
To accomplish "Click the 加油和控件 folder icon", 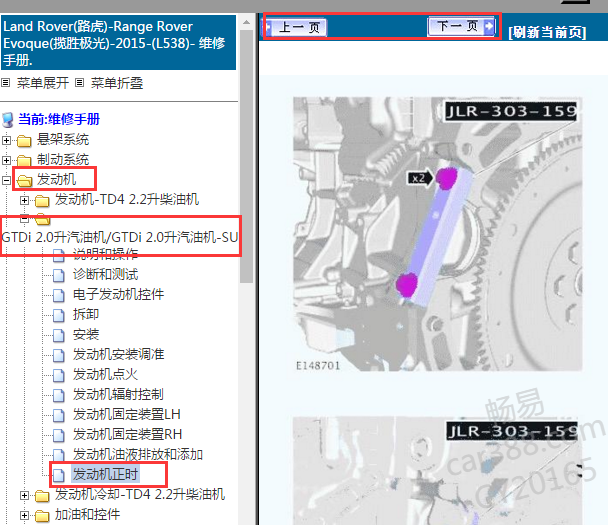I will [x=42, y=516].
